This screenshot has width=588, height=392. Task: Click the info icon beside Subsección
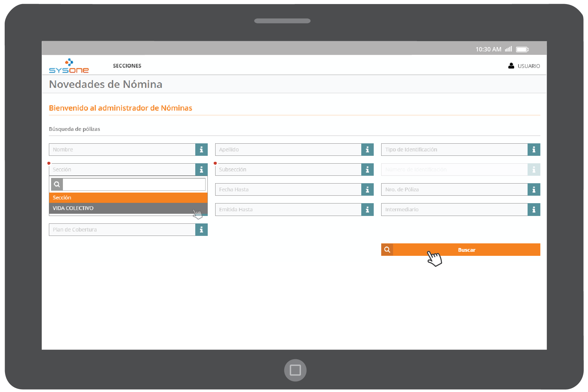(x=367, y=170)
